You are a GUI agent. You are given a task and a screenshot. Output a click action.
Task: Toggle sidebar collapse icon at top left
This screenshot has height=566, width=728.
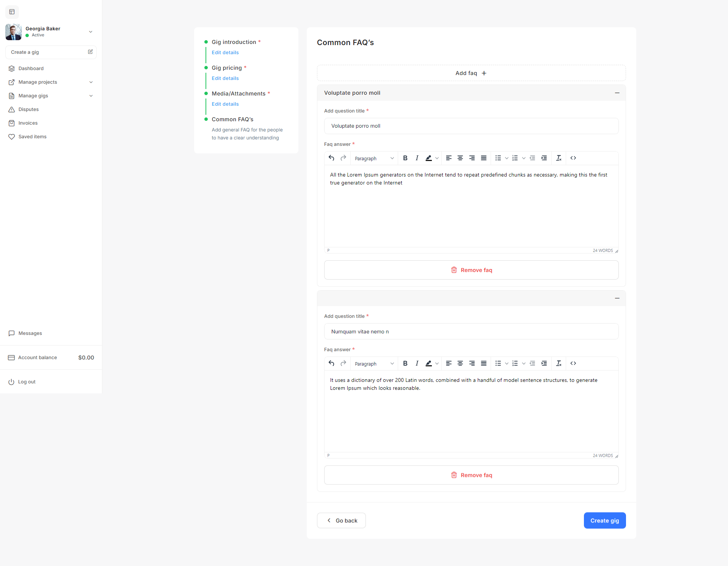coord(12,12)
